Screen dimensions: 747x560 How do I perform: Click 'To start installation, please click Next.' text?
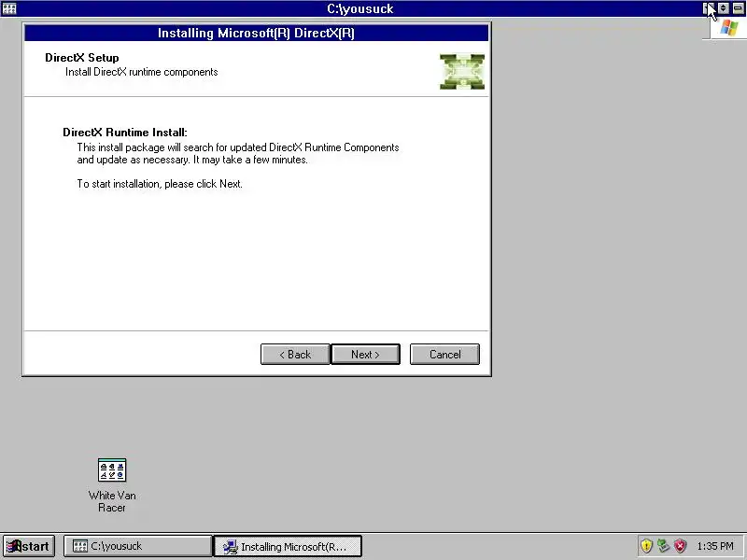(160, 184)
